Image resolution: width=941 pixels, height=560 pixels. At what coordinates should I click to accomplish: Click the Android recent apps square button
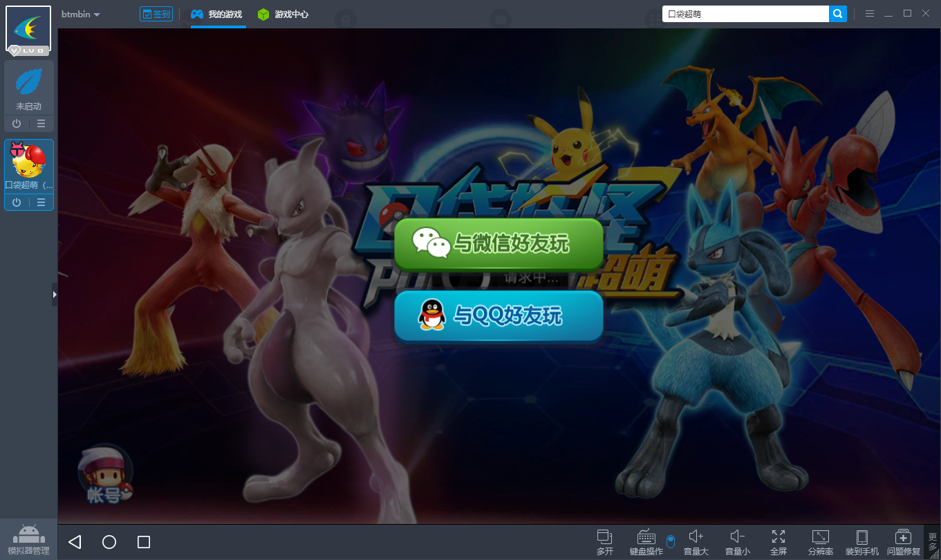[144, 542]
